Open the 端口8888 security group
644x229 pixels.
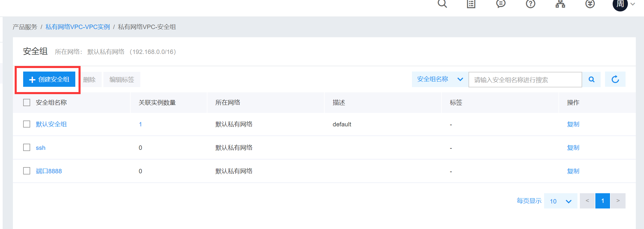click(x=49, y=171)
